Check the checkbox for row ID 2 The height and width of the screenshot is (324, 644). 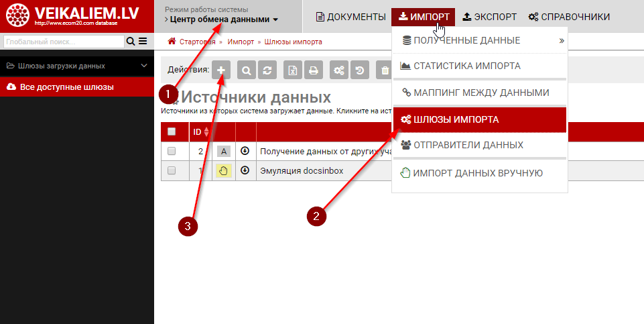pos(172,151)
